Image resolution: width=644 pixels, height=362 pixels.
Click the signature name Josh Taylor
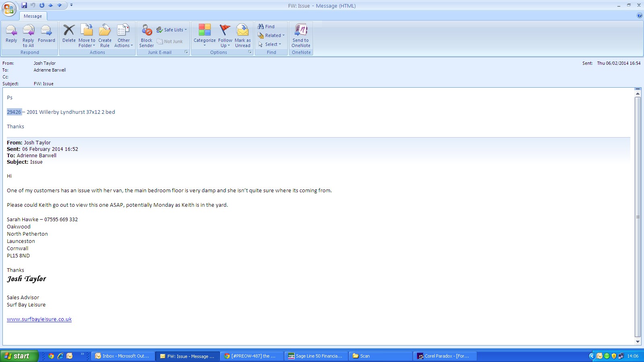coord(27,279)
